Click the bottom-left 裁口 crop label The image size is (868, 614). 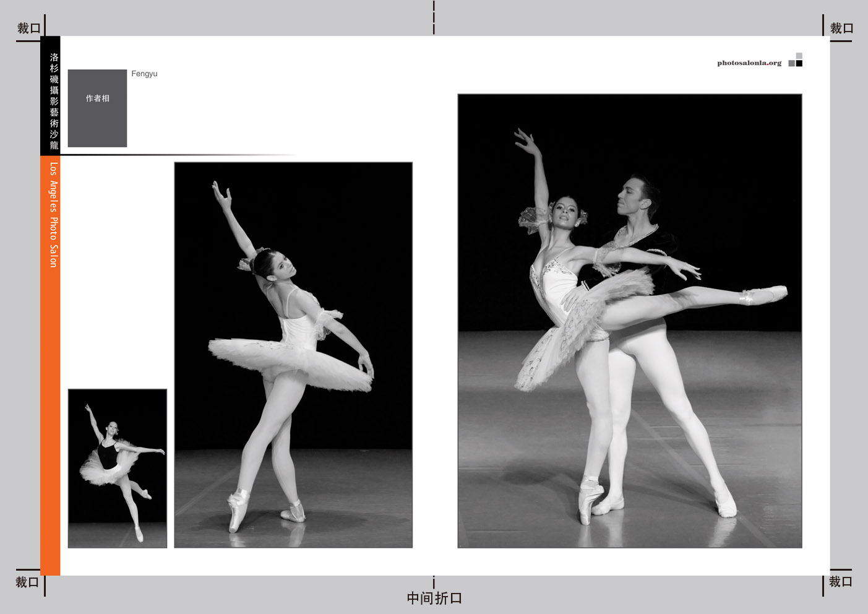tap(27, 582)
